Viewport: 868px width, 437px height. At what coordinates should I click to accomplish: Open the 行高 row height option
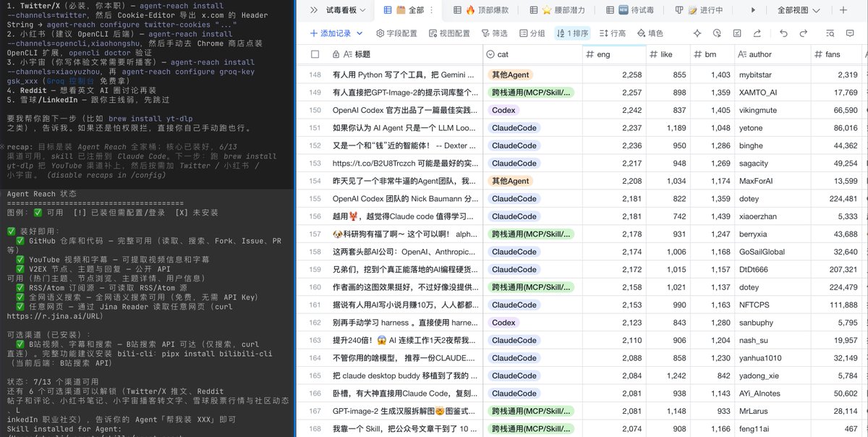pyautogui.click(x=612, y=33)
